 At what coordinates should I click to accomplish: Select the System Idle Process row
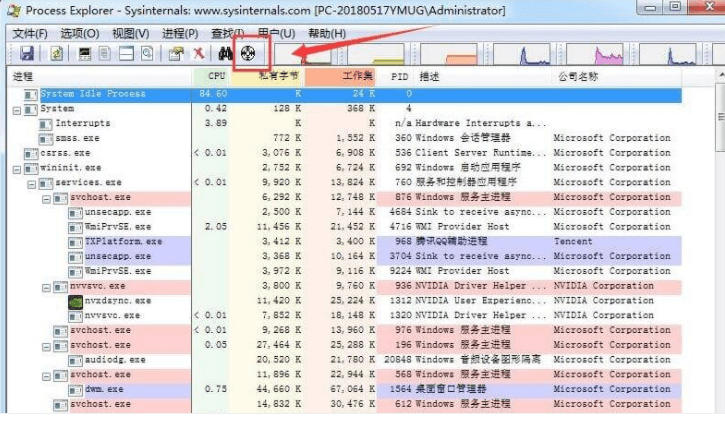[x=344, y=94]
